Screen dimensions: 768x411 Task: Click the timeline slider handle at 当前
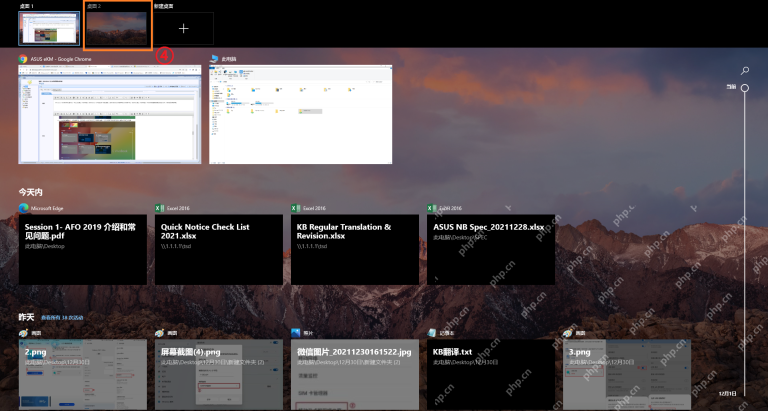click(x=744, y=88)
